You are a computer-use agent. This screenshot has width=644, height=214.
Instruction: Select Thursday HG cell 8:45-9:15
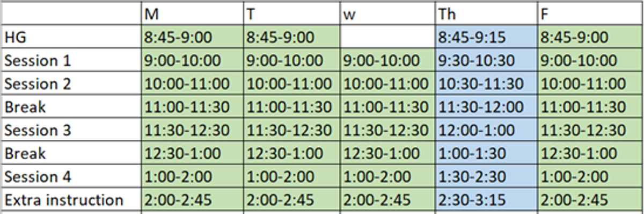tap(486, 38)
